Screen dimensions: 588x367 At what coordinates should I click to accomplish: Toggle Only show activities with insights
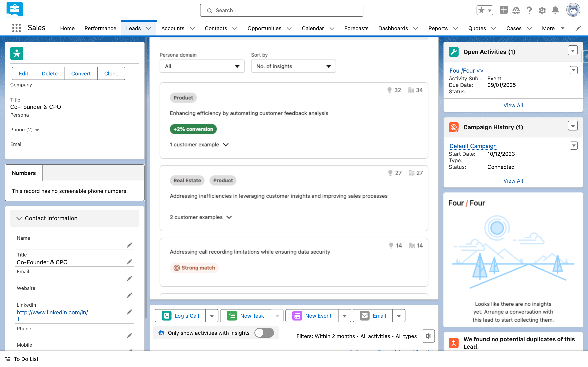click(x=264, y=333)
